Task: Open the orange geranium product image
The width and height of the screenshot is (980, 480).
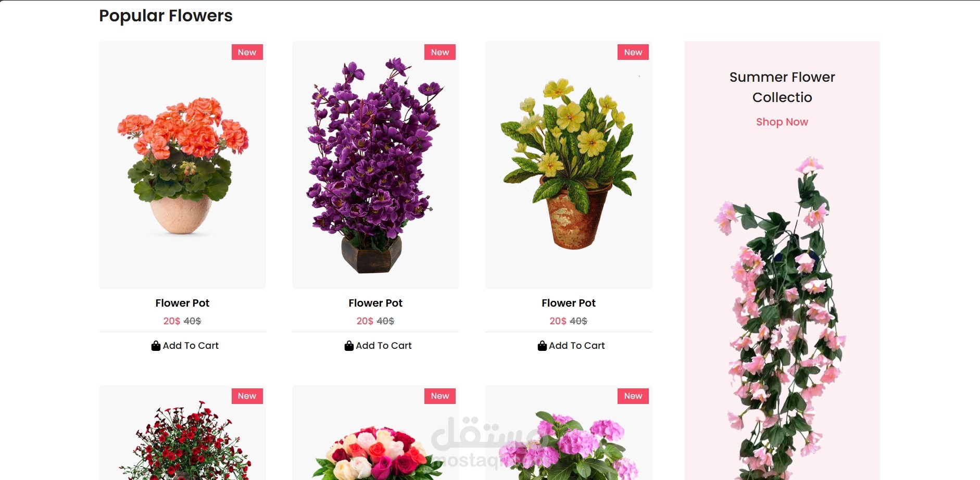Action: [182, 165]
